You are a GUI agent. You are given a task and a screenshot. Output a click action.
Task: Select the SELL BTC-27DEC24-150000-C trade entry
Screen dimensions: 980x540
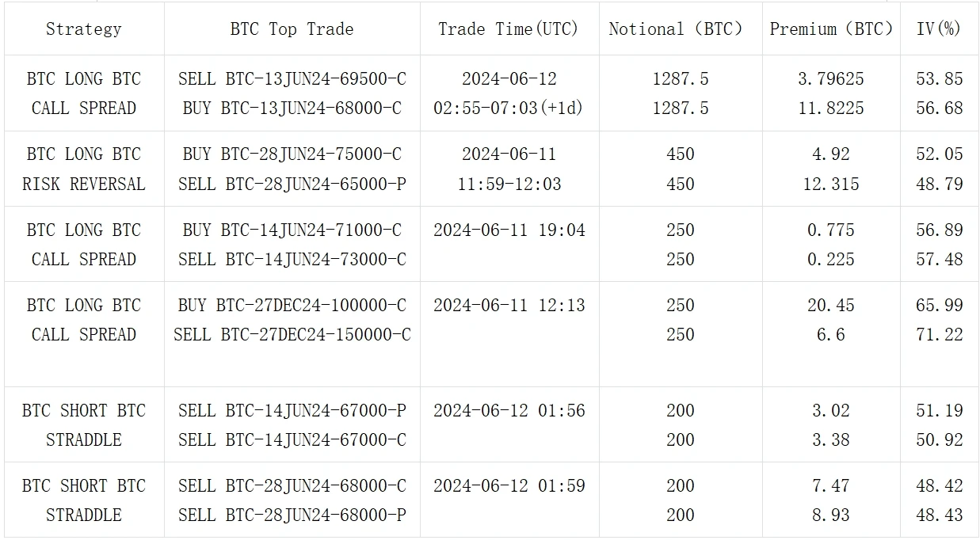click(x=292, y=335)
